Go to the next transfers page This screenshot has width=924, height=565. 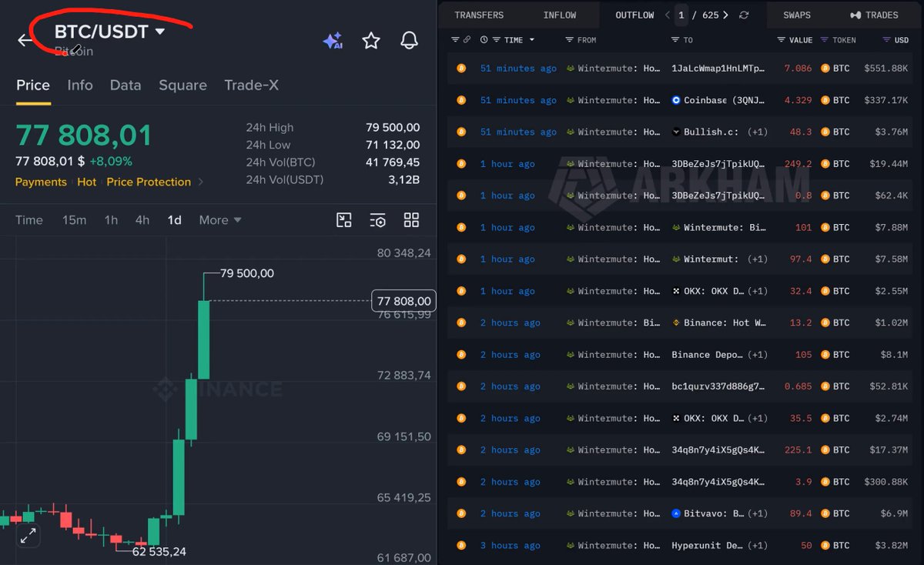(725, 15)
